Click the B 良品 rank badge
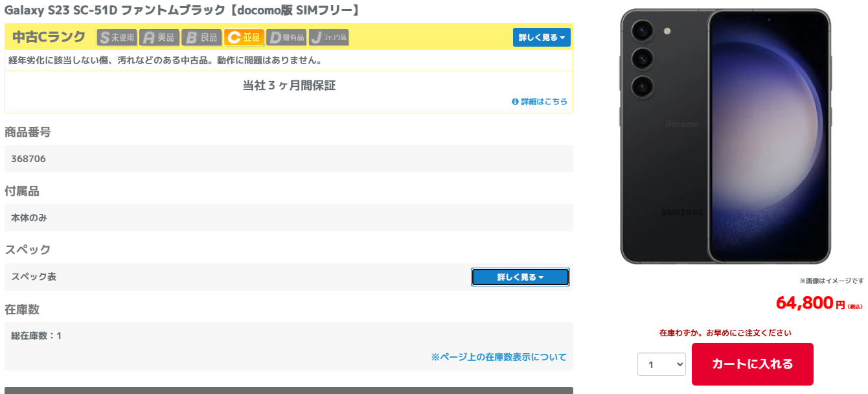The image size is (868, 394). (201, 38)
